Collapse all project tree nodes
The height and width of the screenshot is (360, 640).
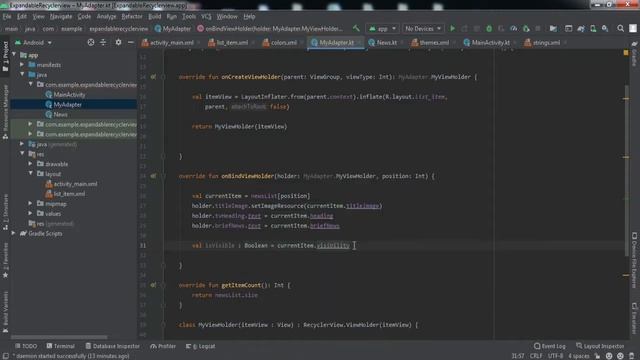click(103, 42)
